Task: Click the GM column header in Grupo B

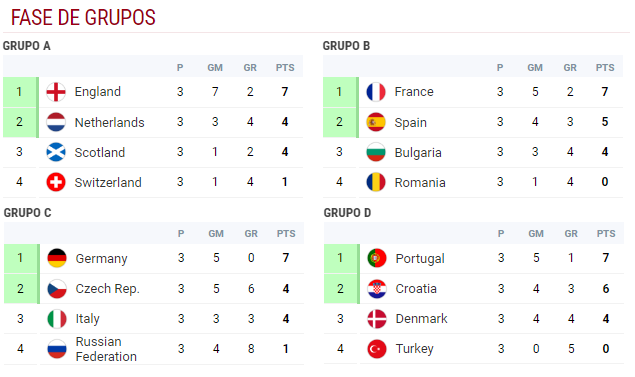Action: coord(535,68)
